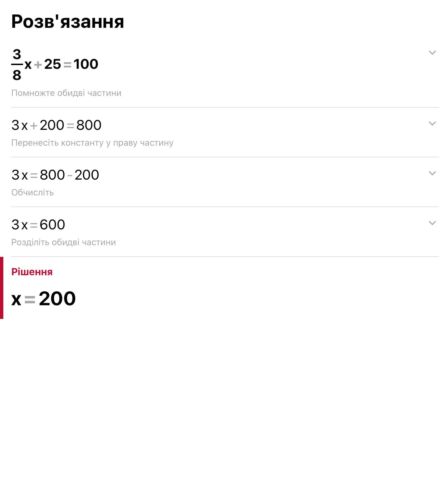
Task: Click the 'Рішення' solution label
Action: pos(32,272)
